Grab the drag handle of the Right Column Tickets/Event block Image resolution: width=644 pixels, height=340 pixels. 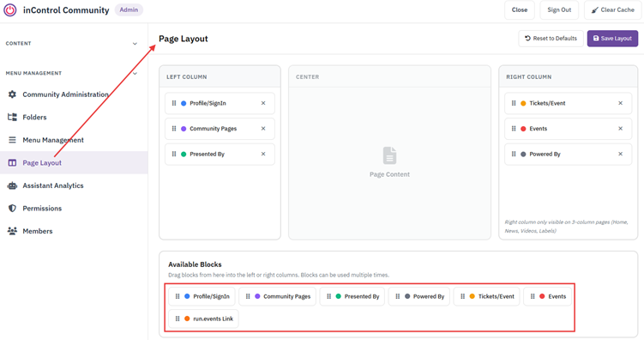click(x=514, y=103)
